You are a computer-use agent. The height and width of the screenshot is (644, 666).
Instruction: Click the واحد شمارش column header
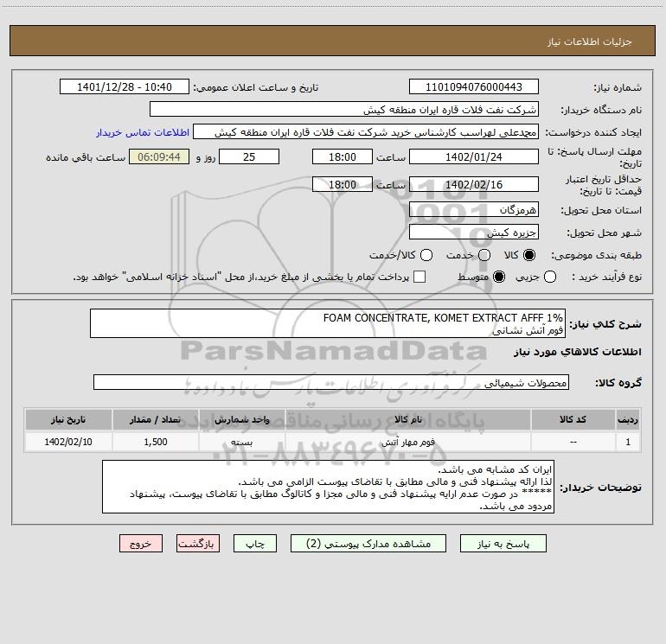[x=241, y=419]
